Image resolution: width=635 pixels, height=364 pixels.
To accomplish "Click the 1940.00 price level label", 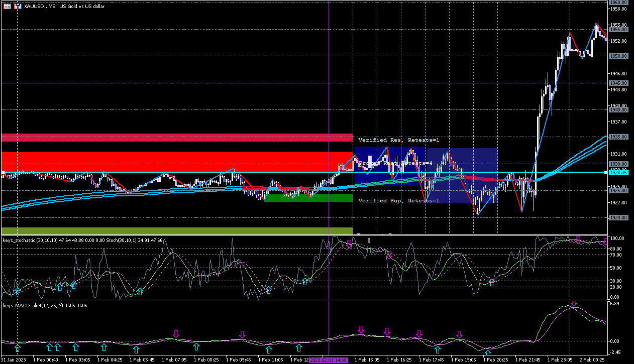I will [x=618, y=109].
